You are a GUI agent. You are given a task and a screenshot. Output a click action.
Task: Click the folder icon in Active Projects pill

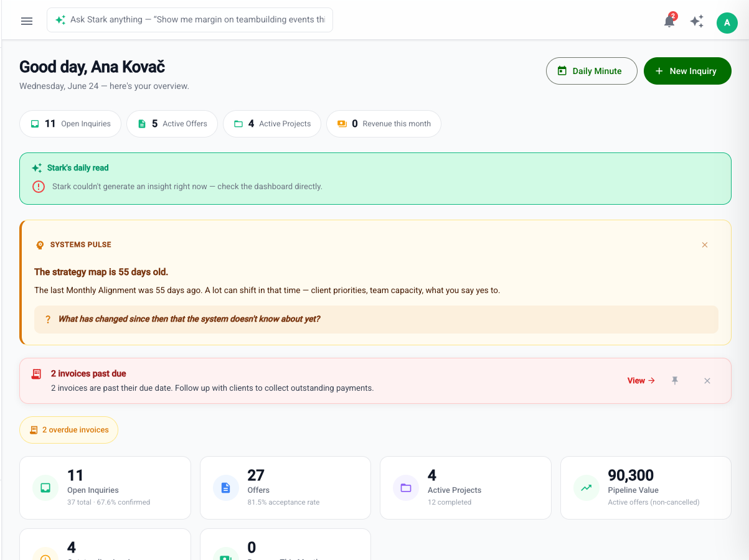point(238,124)
